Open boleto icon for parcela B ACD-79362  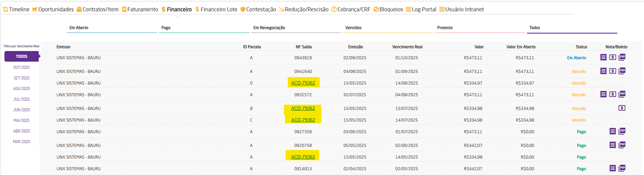(622, 108)
